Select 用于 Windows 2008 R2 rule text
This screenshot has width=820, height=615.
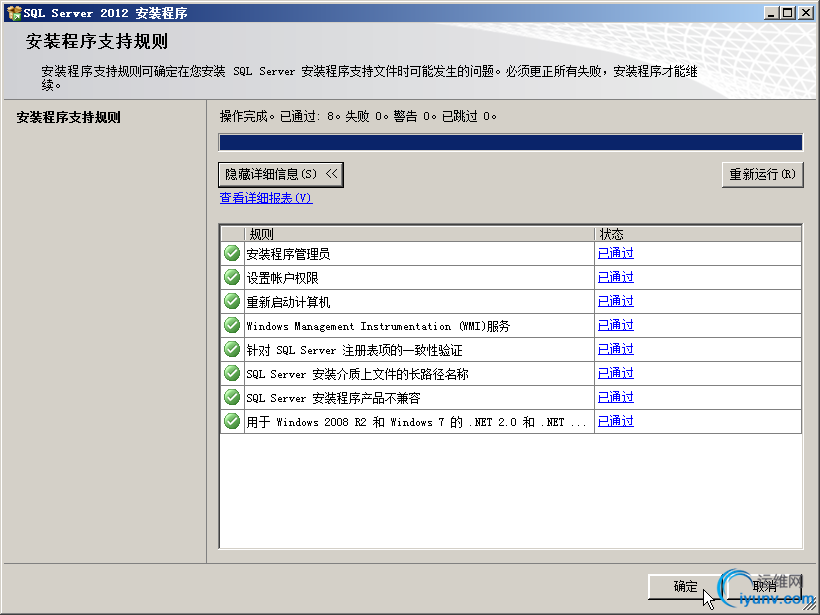(416, 423)
